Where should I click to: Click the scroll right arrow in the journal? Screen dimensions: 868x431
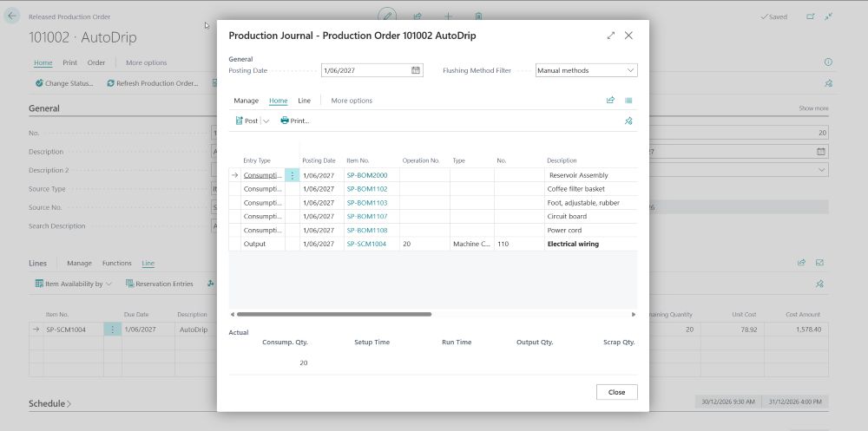[634, 314]
